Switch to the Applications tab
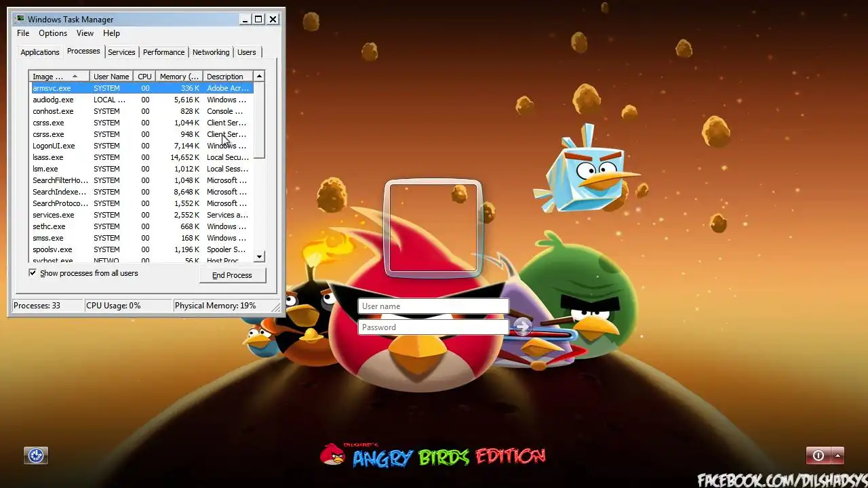 (x=40, y=52)
